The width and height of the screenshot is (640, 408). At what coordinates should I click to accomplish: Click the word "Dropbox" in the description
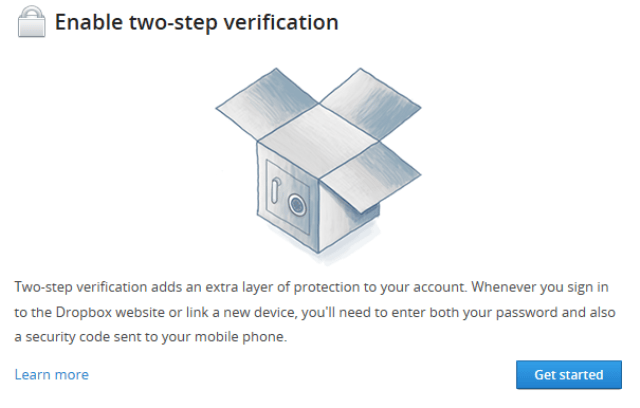click(84, 312)
